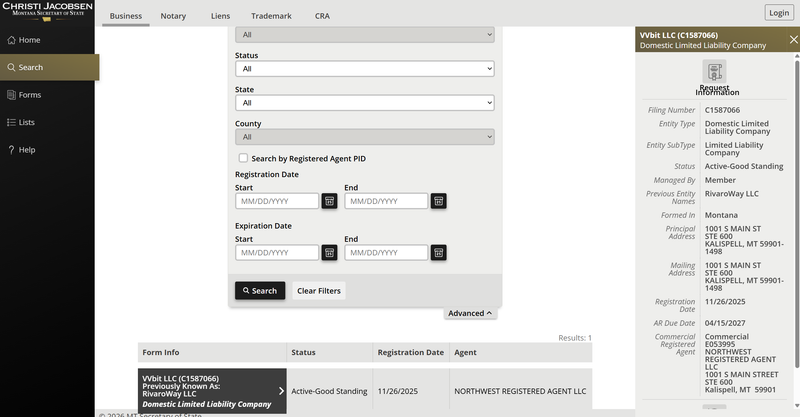Viewport: 800px width, 417px height.
Task: Focus Expiration Date End input field
Action: 386,253
